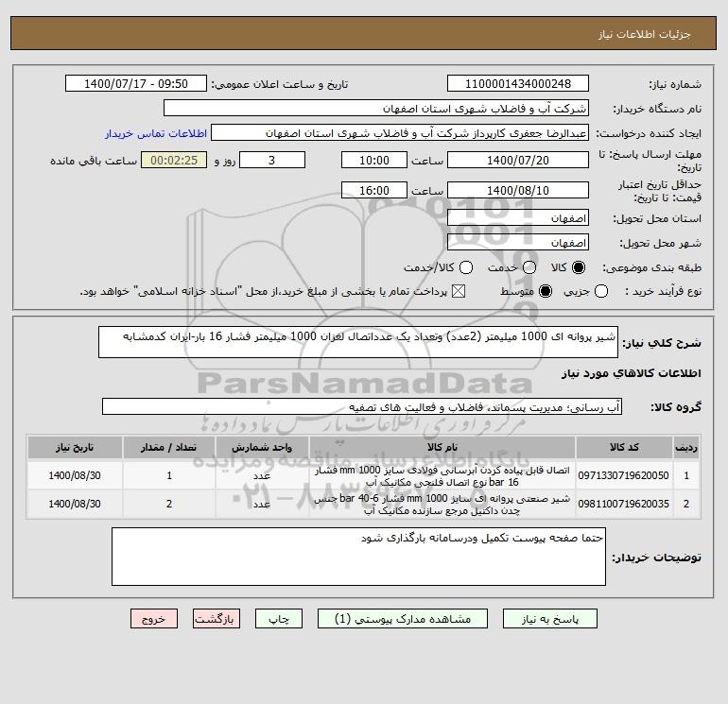
Task: Choose the متوسط purchase process option
Action: 546,291
